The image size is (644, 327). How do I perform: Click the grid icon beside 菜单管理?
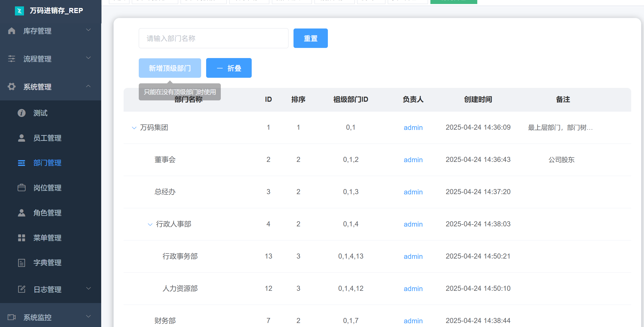click(x=22, y=238)
